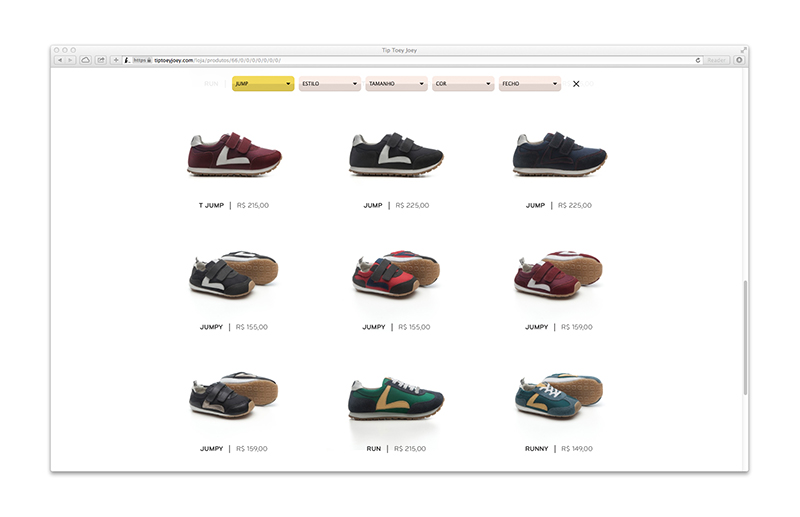Click the site favicon in the address bar
The image size is (800, 517).
tap(127, 60)
